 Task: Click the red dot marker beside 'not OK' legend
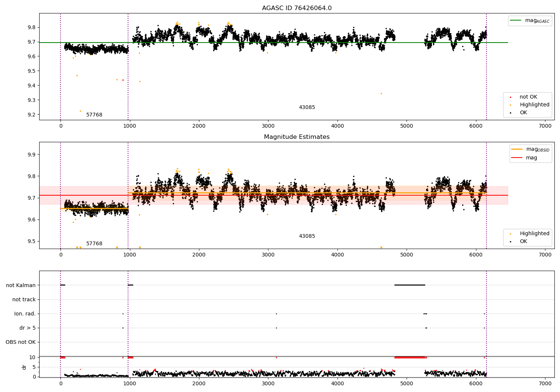tap(510, 97)
